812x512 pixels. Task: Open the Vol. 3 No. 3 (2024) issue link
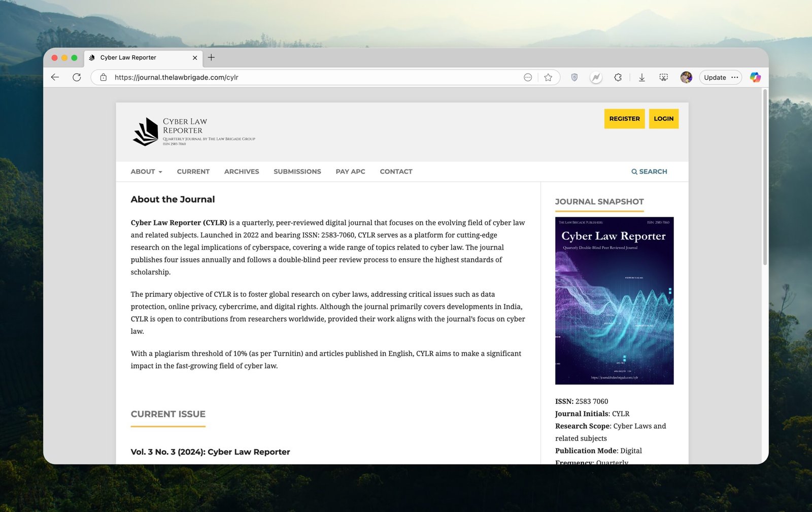point(210,452)
